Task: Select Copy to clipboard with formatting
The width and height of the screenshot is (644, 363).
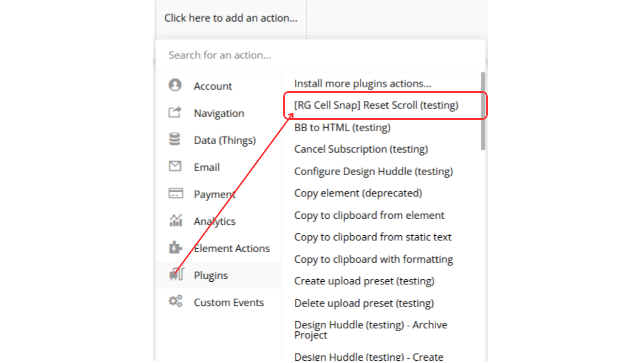Action: pos(373,259)
